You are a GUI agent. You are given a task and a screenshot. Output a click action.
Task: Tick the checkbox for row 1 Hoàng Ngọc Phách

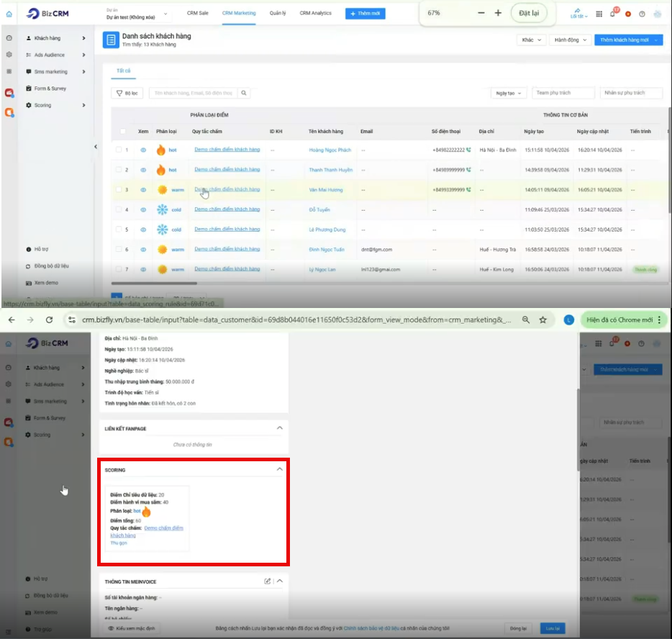[119, 150]
